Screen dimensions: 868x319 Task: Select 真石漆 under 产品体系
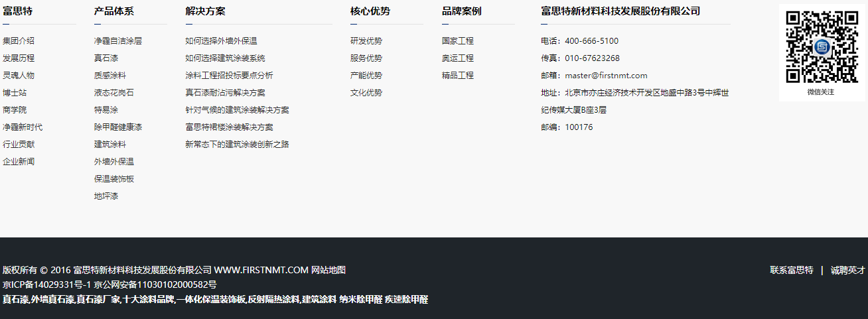[106, 58]
